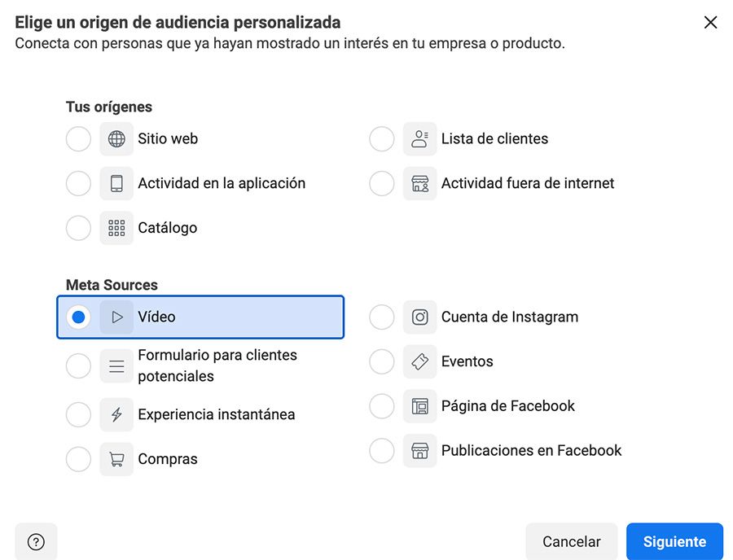Select the Página de Facebook radio button
The width and height of the screenshot is (733, 560).
382,405
